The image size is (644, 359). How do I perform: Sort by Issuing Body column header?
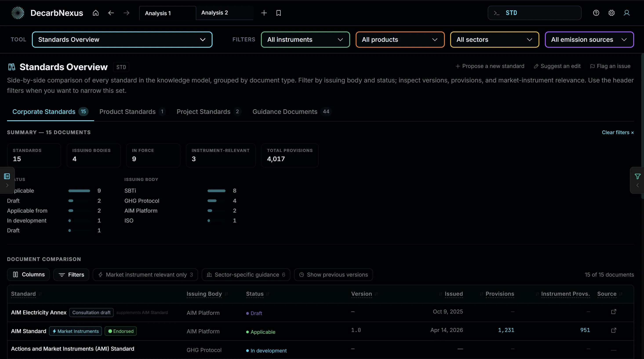tap(207, 294)
